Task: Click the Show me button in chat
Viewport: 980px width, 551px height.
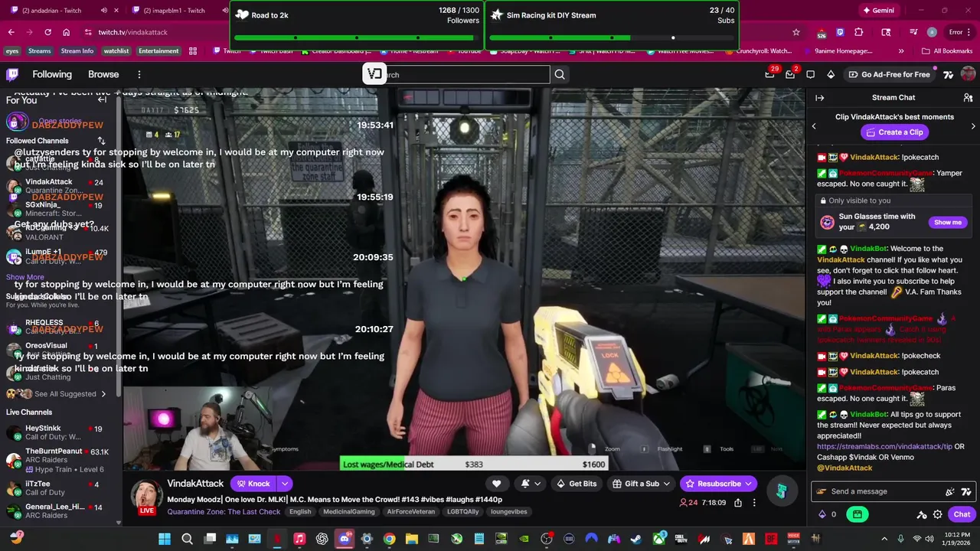Action: pyautogui.click(x=948, y=223)
